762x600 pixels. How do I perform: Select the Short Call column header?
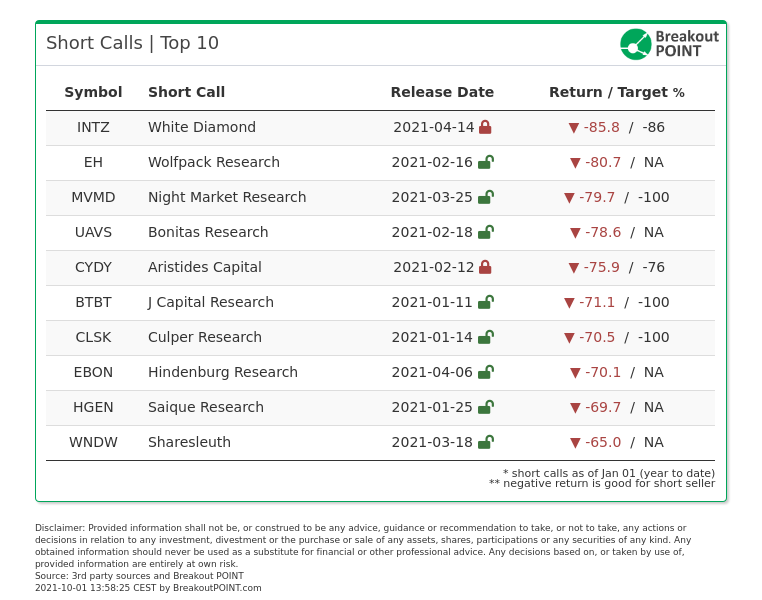187,92
